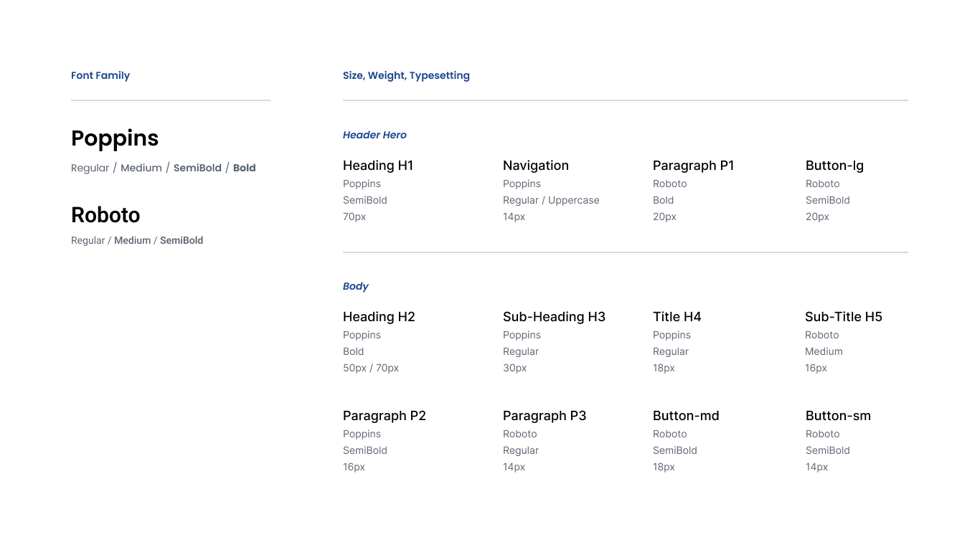980x537 pixels.
Task: Select the "Button-md" style name
Action: click(686, 416)
